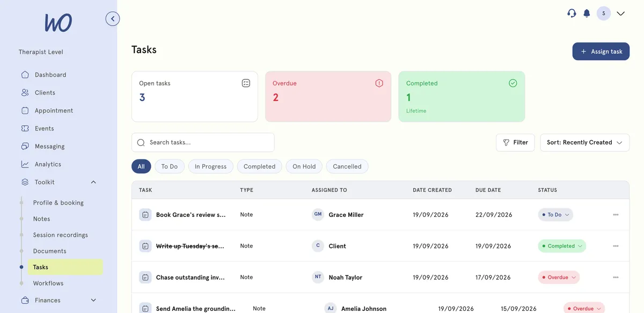Click the note icon of Chase outstanding task
Screen dimensions: 644x313
click(145, 278)
